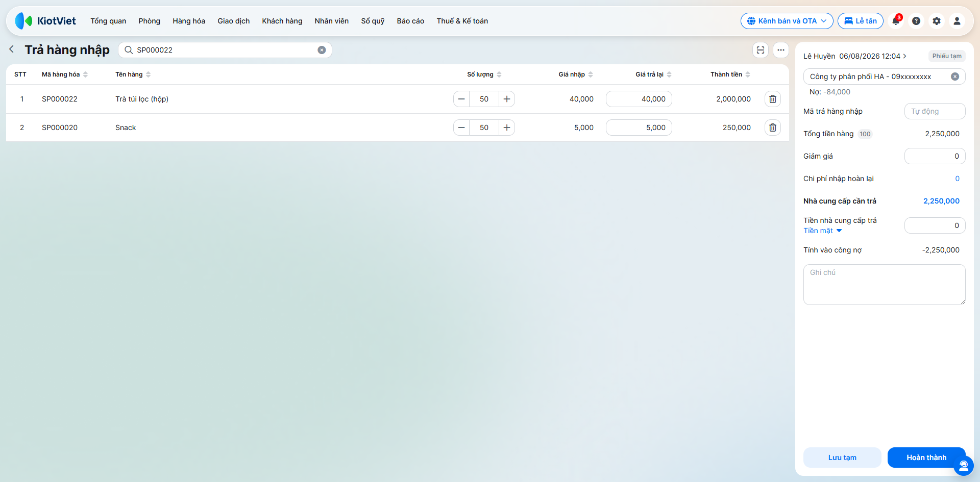980x482 pixels.
Task: Open the Giao dịch menu
Action: pos(234,21)
